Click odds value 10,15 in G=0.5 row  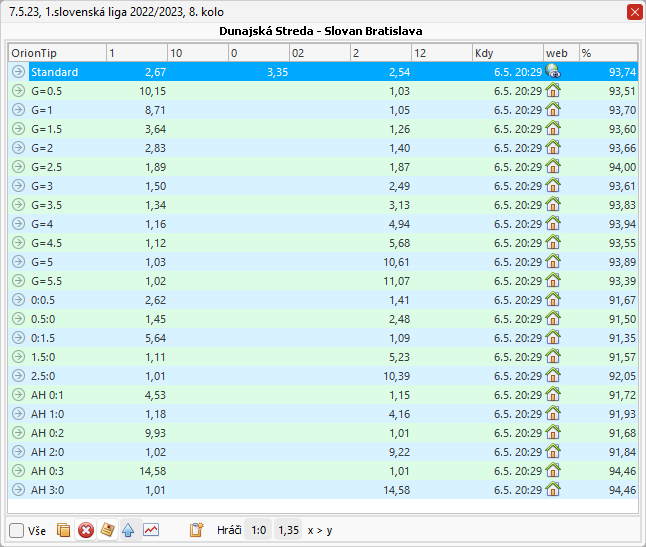tap(152, 91)
